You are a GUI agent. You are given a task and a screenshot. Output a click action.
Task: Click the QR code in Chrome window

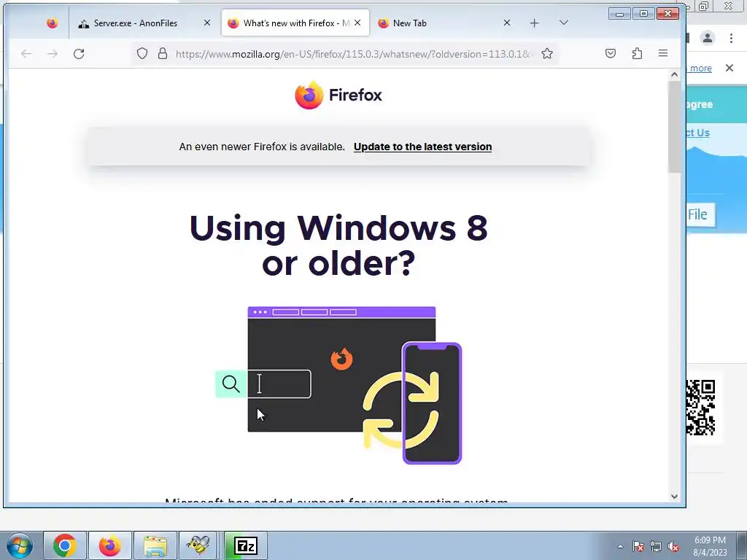pos(700,407)
